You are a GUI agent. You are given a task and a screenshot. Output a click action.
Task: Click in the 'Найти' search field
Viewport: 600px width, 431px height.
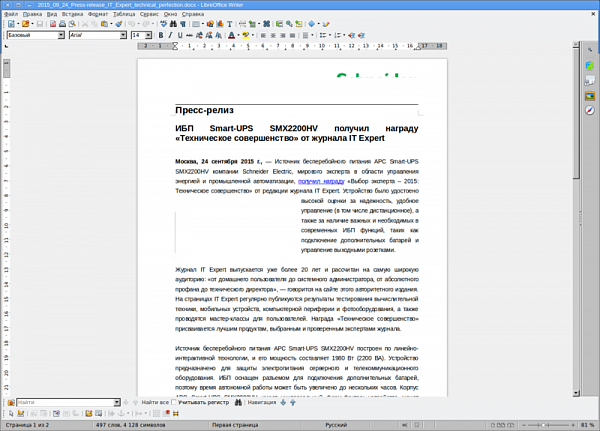click(65, 402)
